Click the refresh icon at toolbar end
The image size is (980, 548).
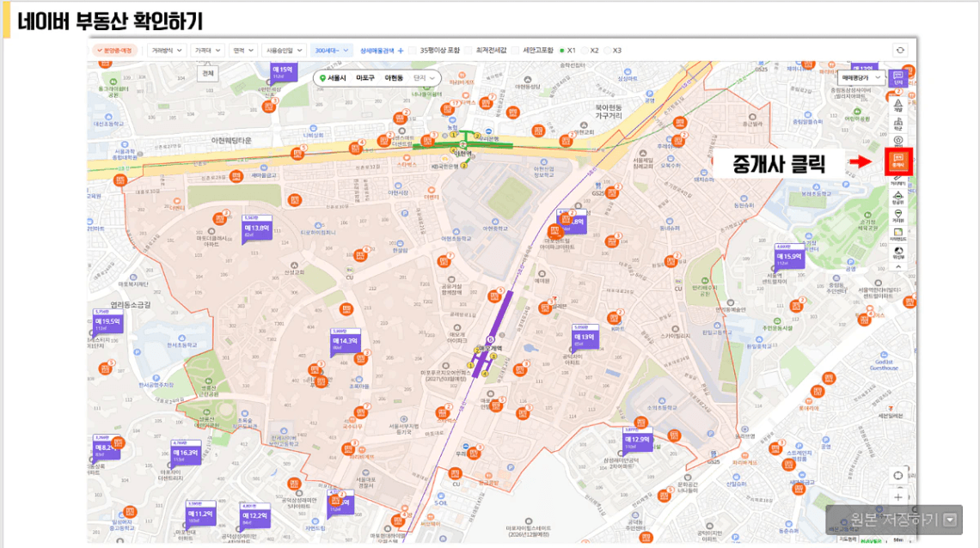(x=900, y=51)
